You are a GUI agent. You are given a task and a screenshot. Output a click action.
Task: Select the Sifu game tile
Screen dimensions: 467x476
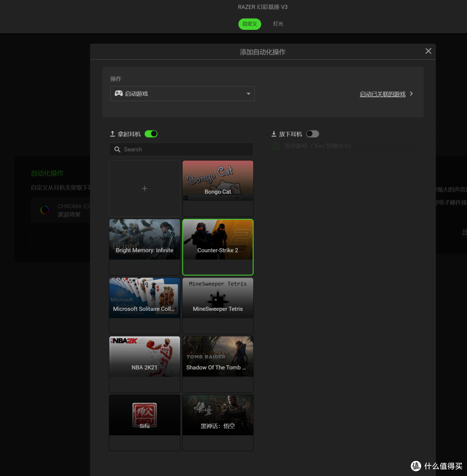point(144,422)
